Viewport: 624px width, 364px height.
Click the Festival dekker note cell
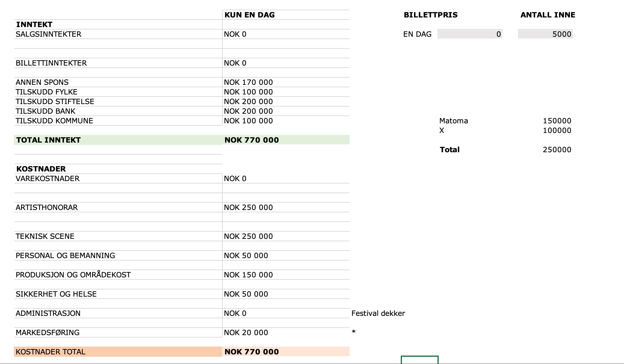378,313
